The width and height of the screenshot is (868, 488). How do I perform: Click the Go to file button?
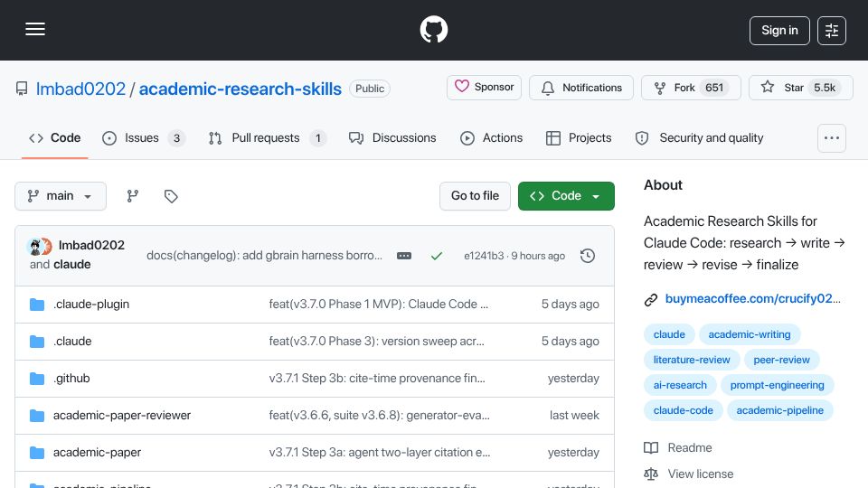point(475,196)
